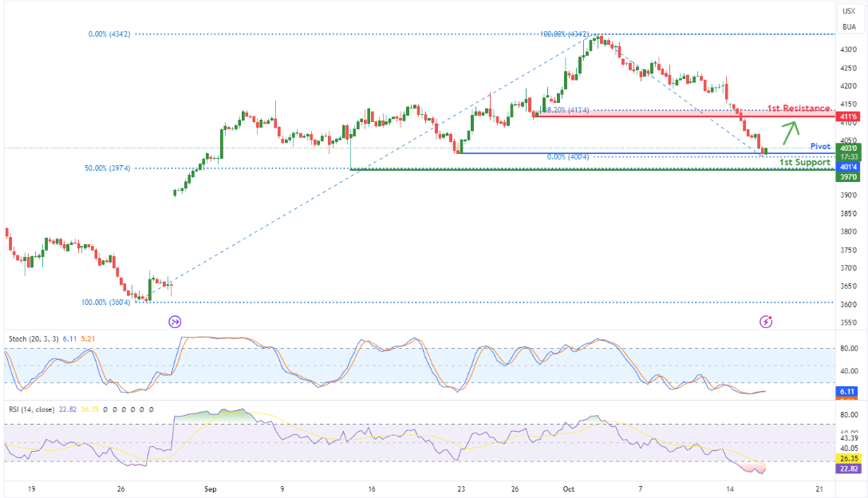The width and height of the screenshot is (868, 498).
Task: Select the 100.00% (434'2) label near the peak
Action: coord(565,34)
